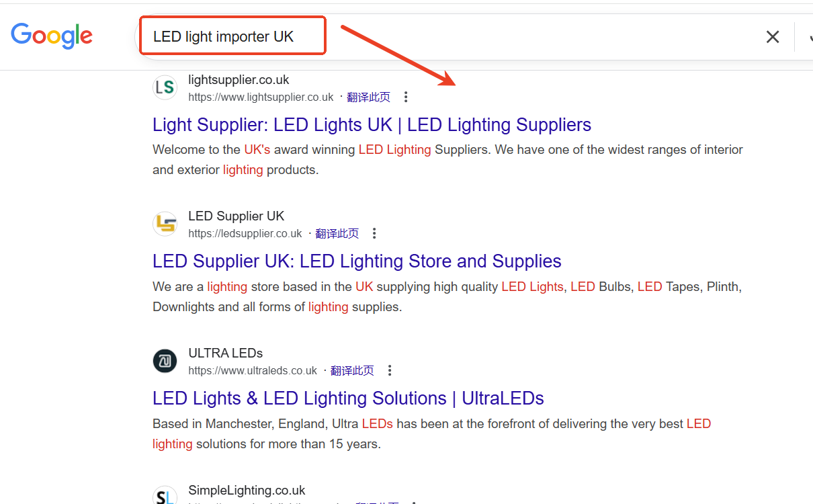Click the https://ledsupplier.co.uk URL

[x=245, y=233]
